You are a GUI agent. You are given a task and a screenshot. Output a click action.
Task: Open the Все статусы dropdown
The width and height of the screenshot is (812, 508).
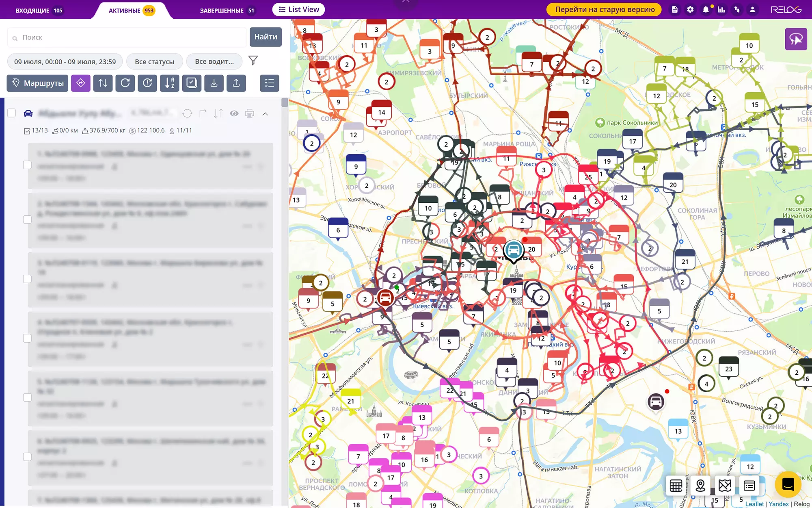[x=154, y=62]
